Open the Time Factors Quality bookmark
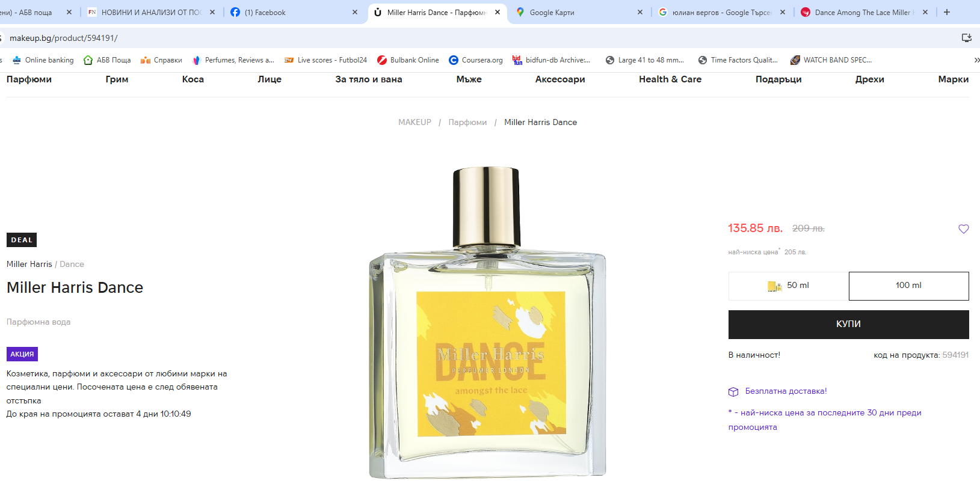 [x=738, y=60]
